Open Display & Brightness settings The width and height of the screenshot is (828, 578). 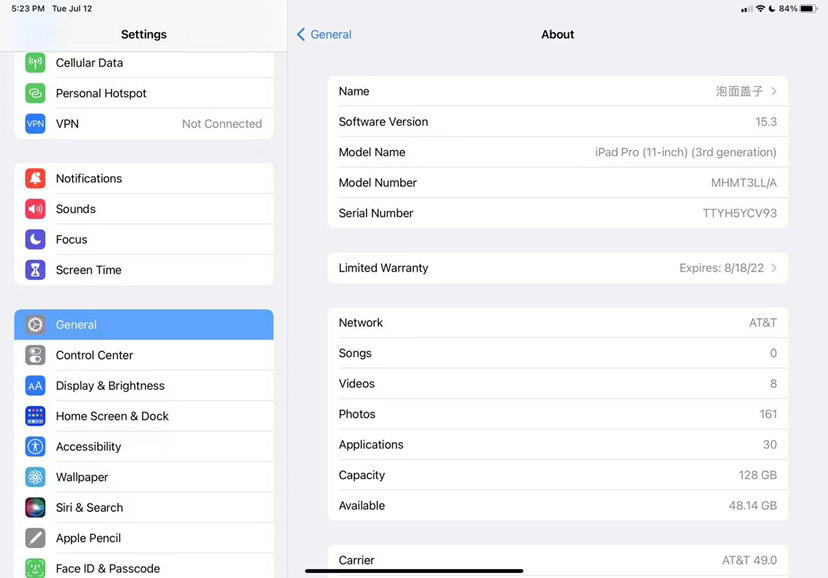click(x=144, y=386)
